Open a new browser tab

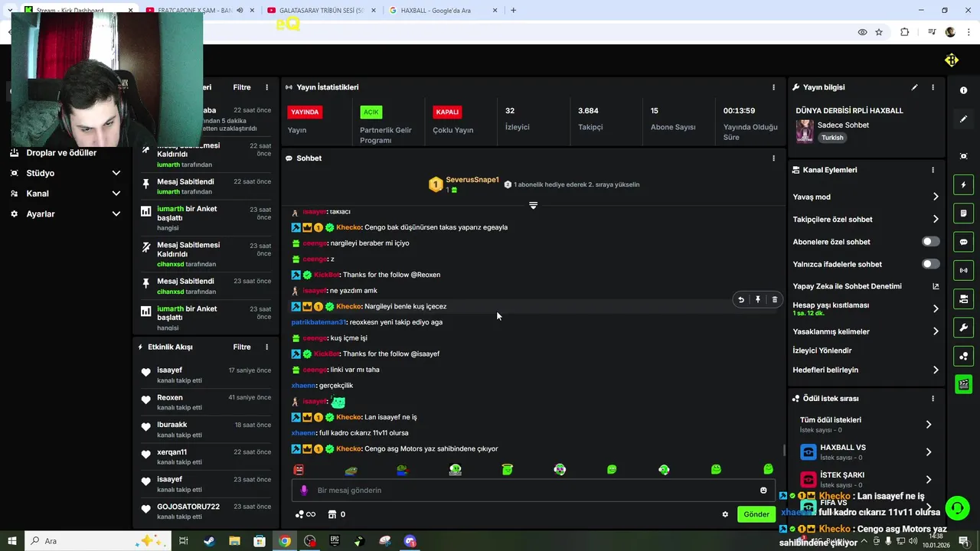[513, 11]
